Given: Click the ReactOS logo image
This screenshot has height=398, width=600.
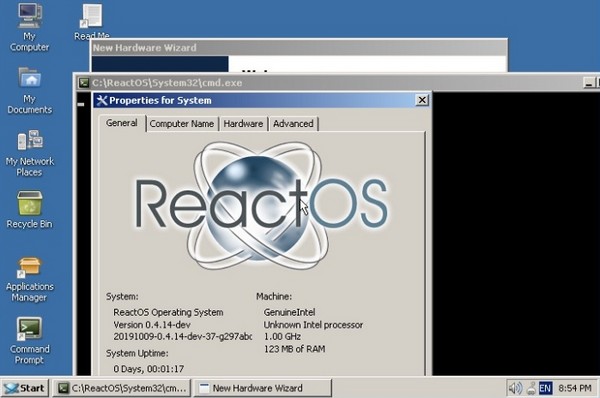Looking at the screenshot, I should tap(262, 206).
